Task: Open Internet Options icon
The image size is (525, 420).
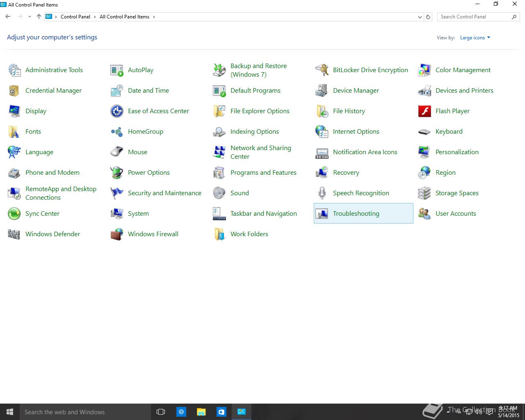Action: click(322, 132)
